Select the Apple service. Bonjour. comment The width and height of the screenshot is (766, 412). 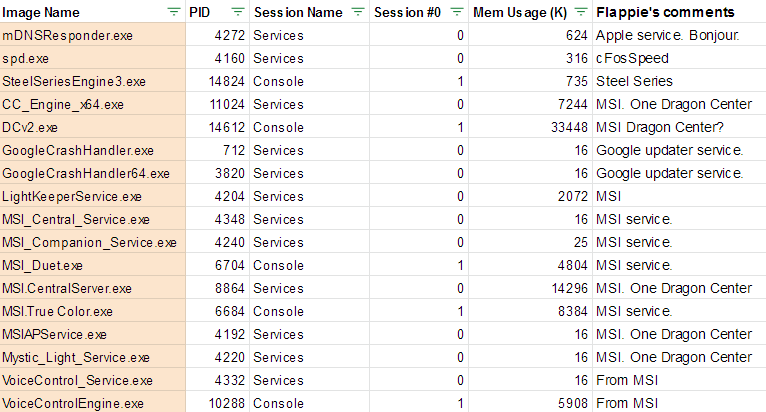pos(680,35)
